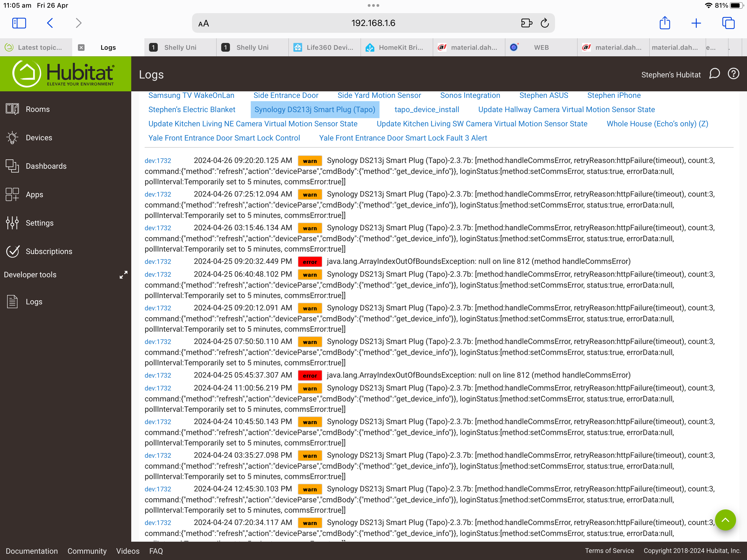Switch to the WEB browser tab
Image resolution: width=747 pixels, height=560 pixels.
tap(541, 47)
